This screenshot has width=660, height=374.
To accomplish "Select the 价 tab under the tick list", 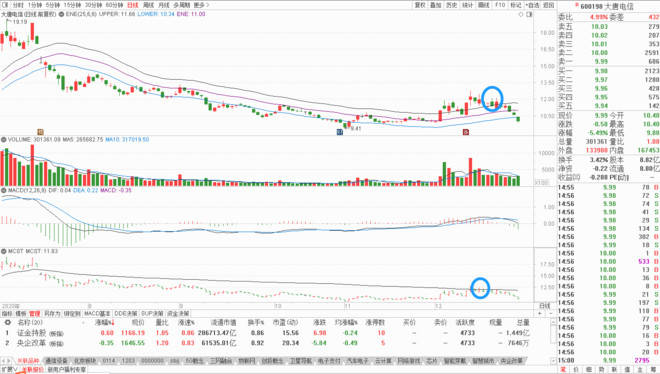I will pos(576,369).
